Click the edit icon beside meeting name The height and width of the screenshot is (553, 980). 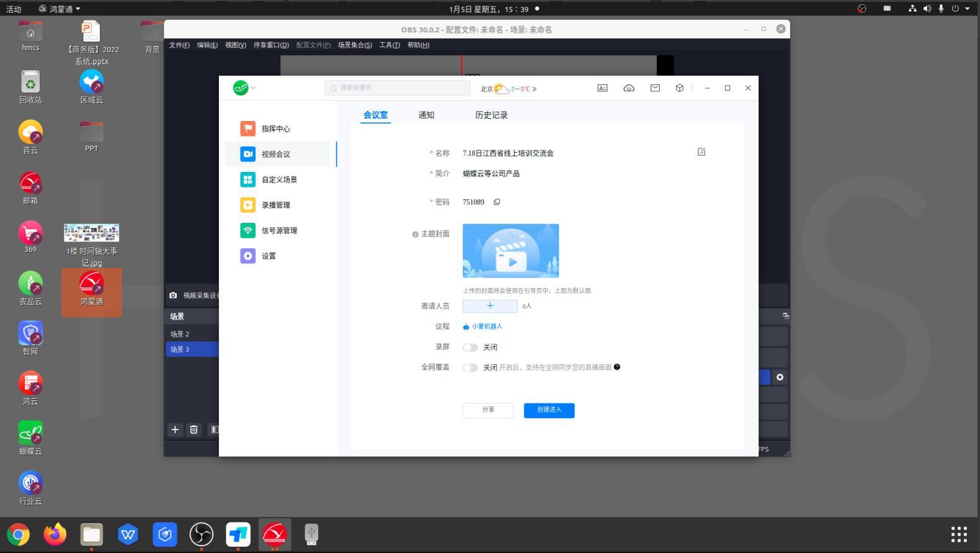click(702, 152)
